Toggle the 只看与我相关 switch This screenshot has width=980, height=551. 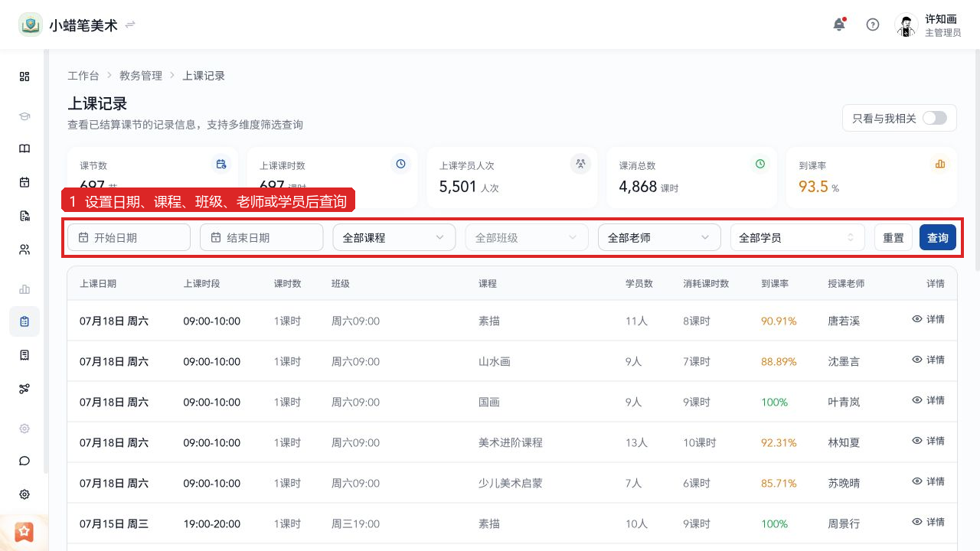(935, 118)
